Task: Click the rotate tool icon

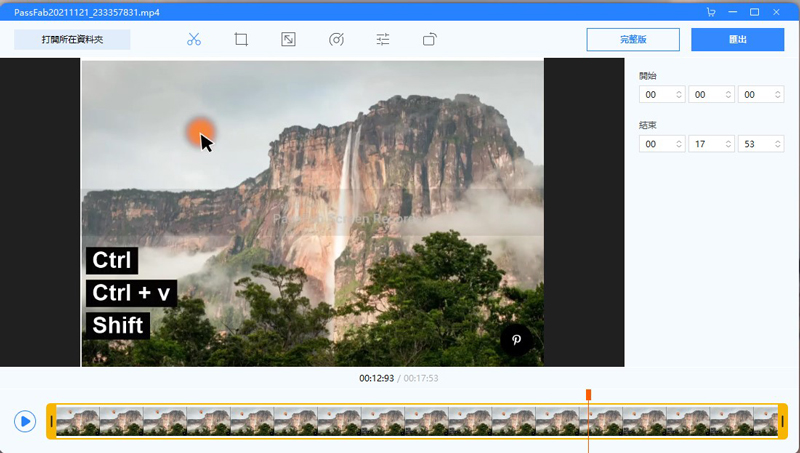Action: pos(430,40)
